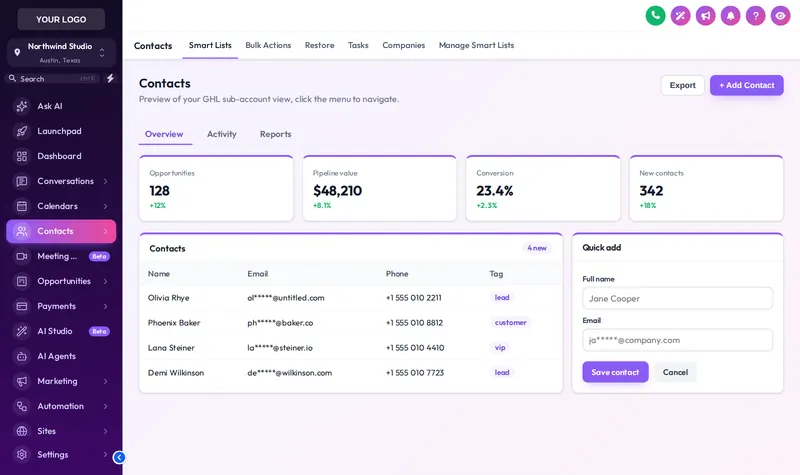Viewport: 800px width, 475px height.
Task: Click the search magnifier icon in sidebar
Action: coord(12,79)
